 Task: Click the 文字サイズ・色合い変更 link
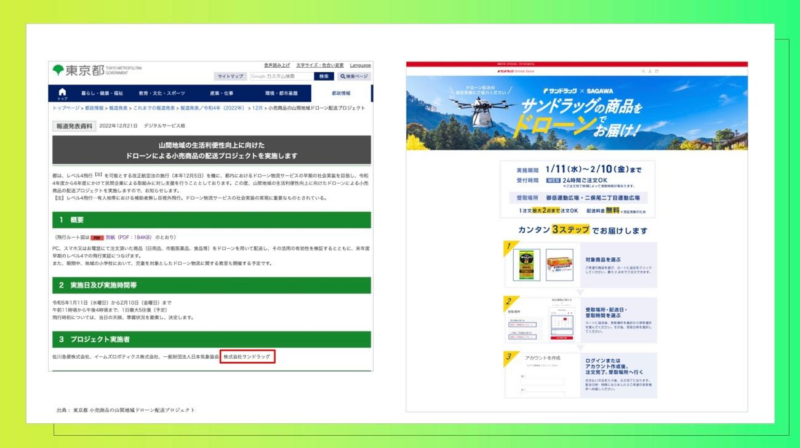tap(320, 65)
